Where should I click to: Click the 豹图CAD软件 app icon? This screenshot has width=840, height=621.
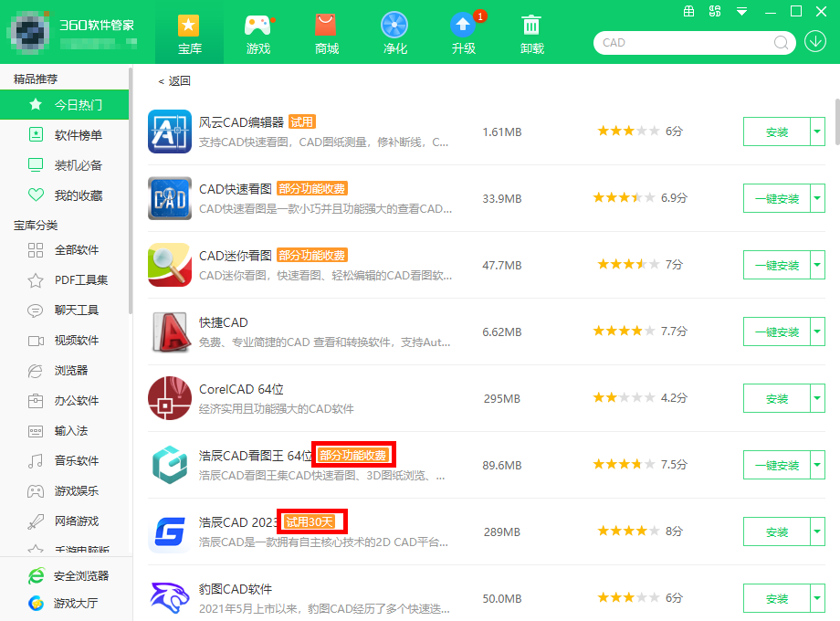pos(170,598)
